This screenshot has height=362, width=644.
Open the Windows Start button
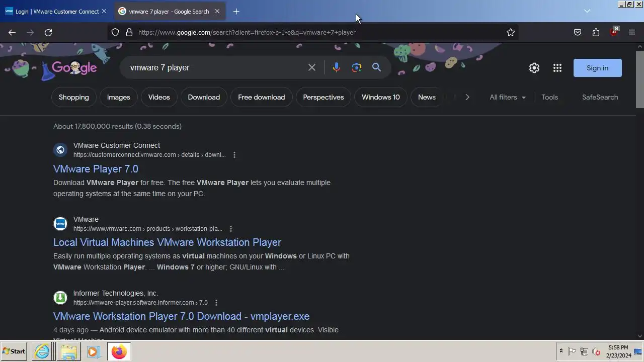click(14, 351)
